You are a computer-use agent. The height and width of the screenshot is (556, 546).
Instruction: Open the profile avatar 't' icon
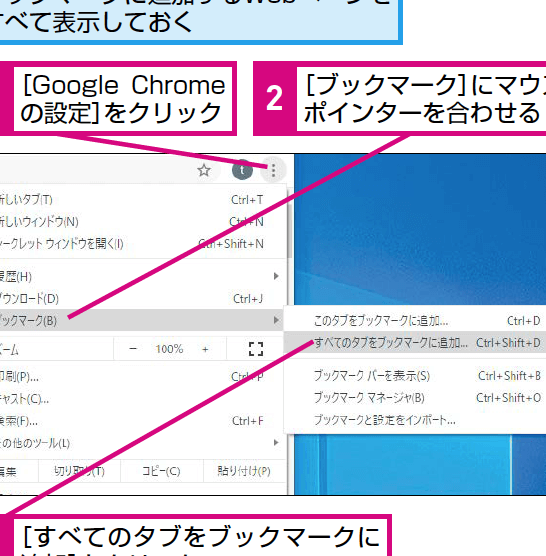click(x=242, y=170)
